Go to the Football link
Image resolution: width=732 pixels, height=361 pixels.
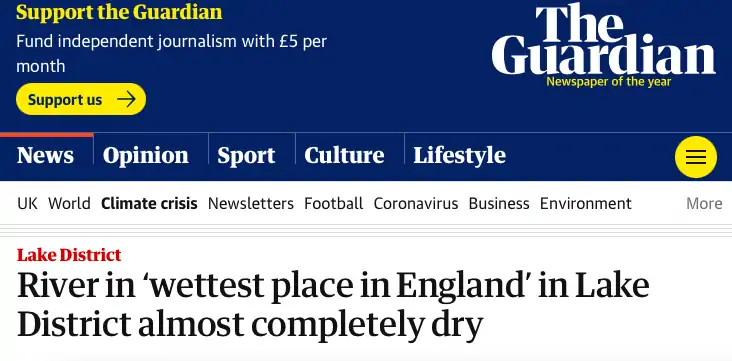point(333,203)
